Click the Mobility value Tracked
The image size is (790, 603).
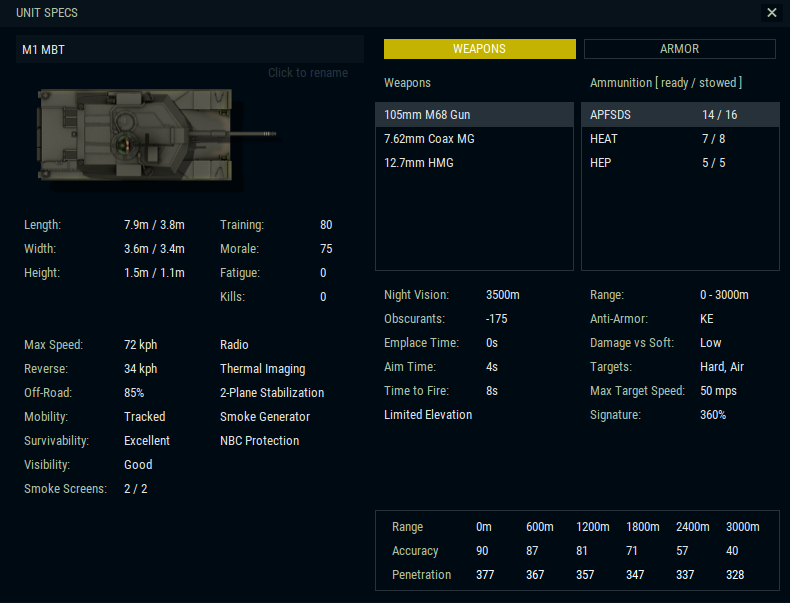tap(145, 417)
